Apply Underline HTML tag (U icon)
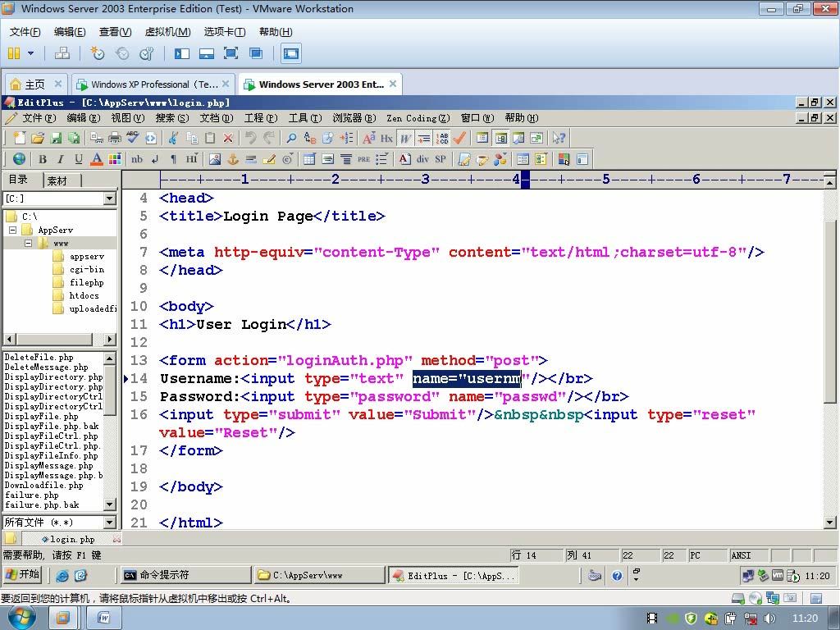 click(x=79, y=159)
